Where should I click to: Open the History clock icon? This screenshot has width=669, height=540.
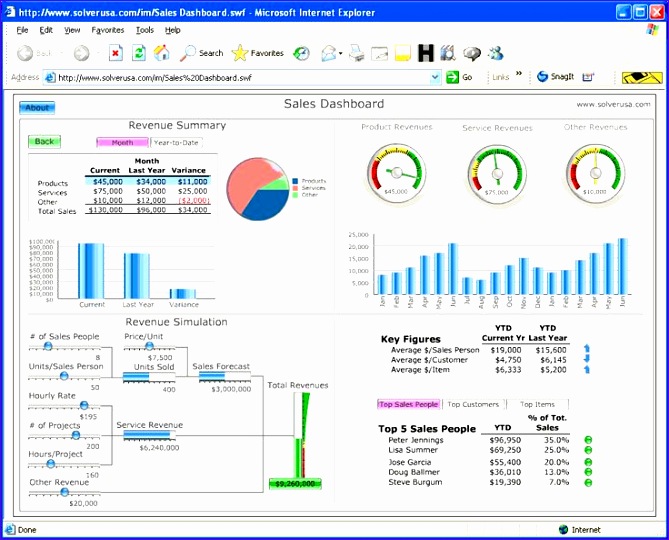(301, 53)
